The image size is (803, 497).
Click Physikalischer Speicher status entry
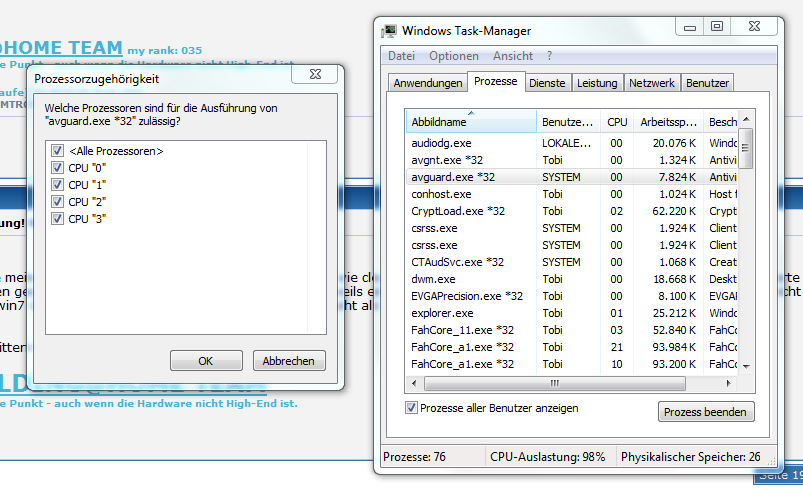tap(690, 457)
